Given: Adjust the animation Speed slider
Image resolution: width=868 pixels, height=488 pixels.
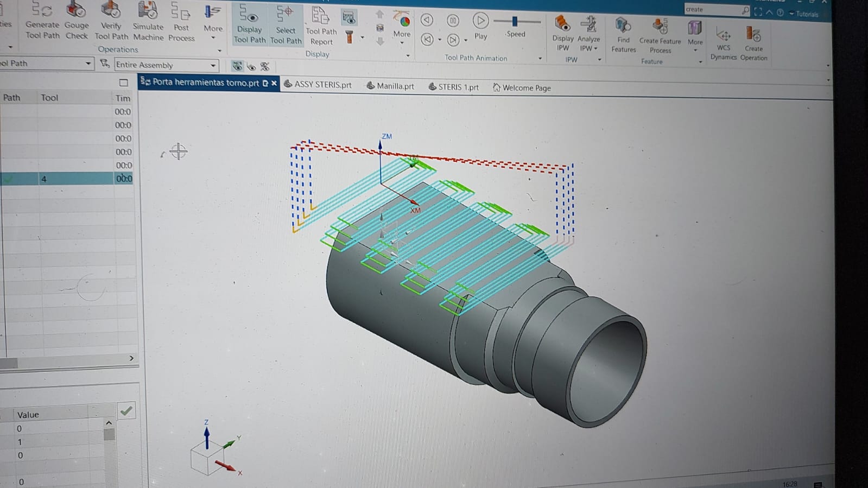Looking at the screenshot, I should point(515,21).
